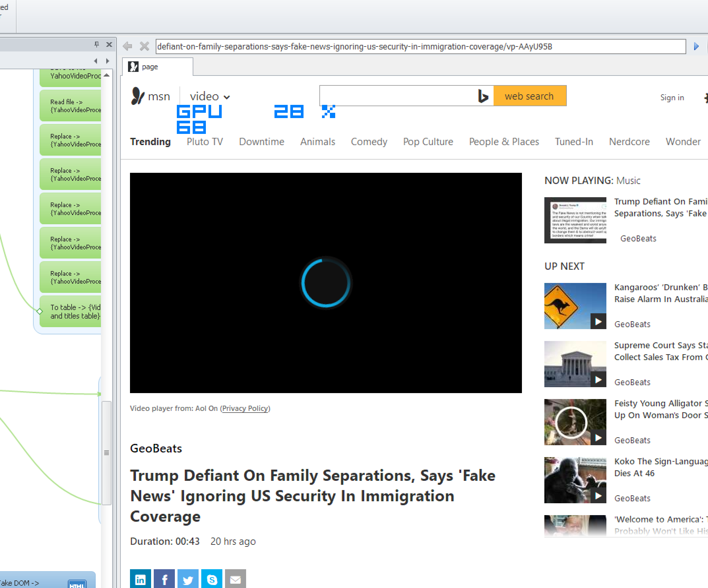
Task: Click the web search button
Action: click(x=529, y=96)
